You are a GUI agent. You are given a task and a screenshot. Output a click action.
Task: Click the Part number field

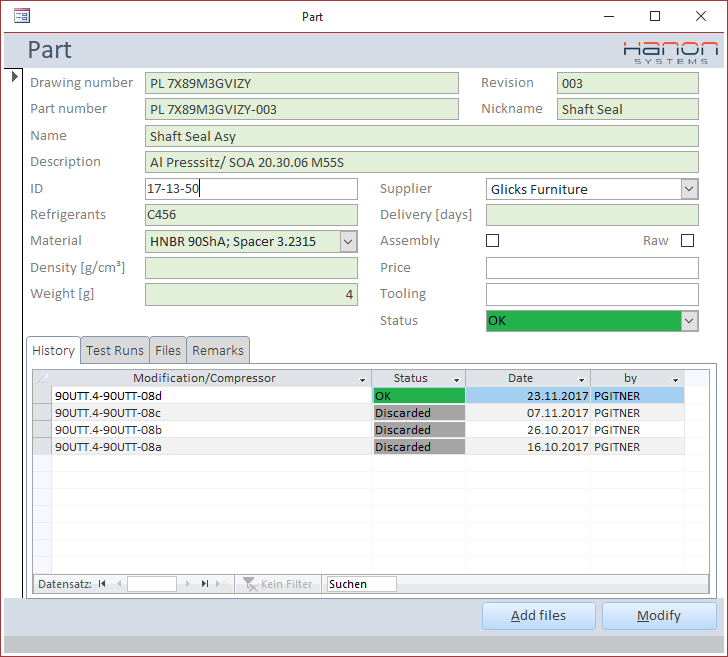(x=302, y=109)
